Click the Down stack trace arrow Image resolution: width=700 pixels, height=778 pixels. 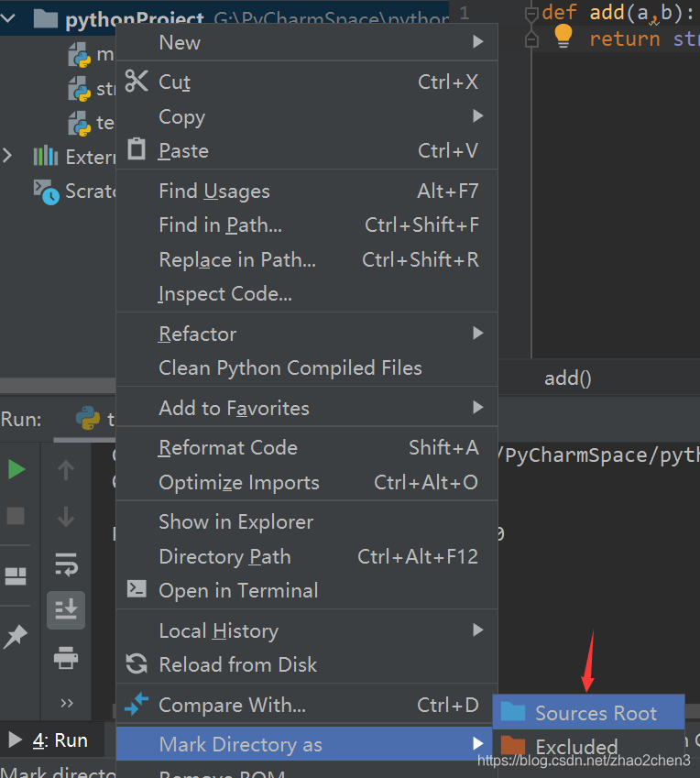65,517
